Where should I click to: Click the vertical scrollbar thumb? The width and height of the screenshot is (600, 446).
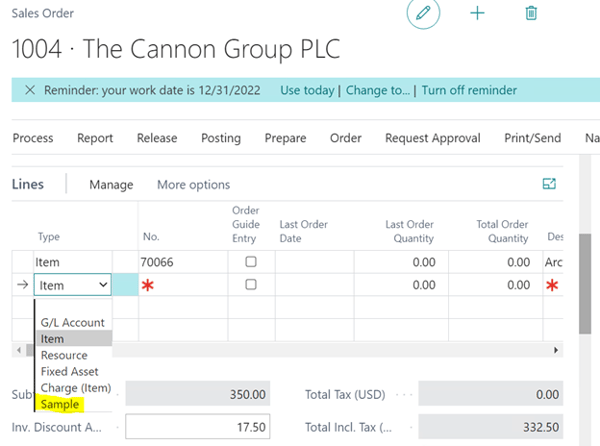(x=585, y=283)
